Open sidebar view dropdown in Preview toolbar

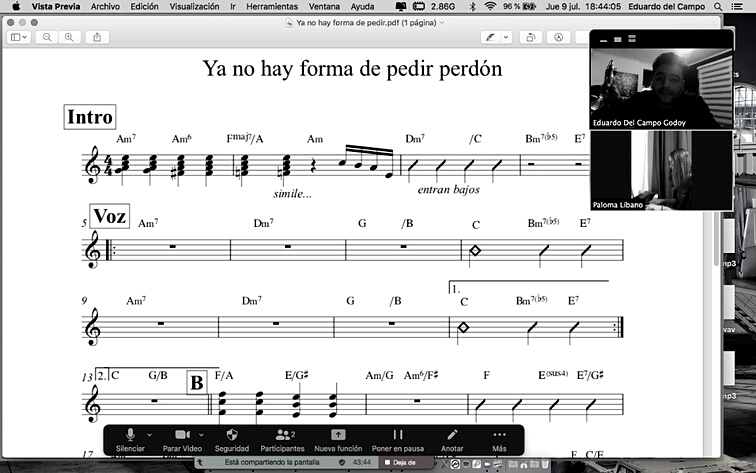click(x=19, y=37)
